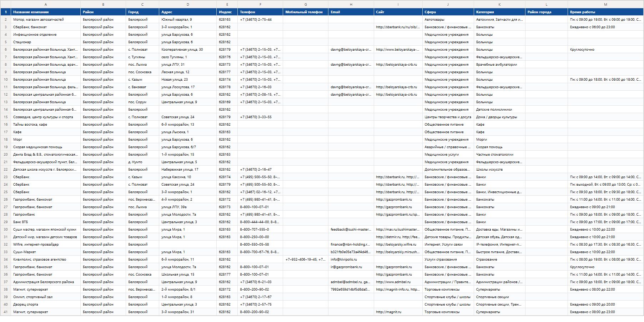644x322 pixels.
Task: Select email 'ir@gazprombank.ru'
Action: point(351,267)
